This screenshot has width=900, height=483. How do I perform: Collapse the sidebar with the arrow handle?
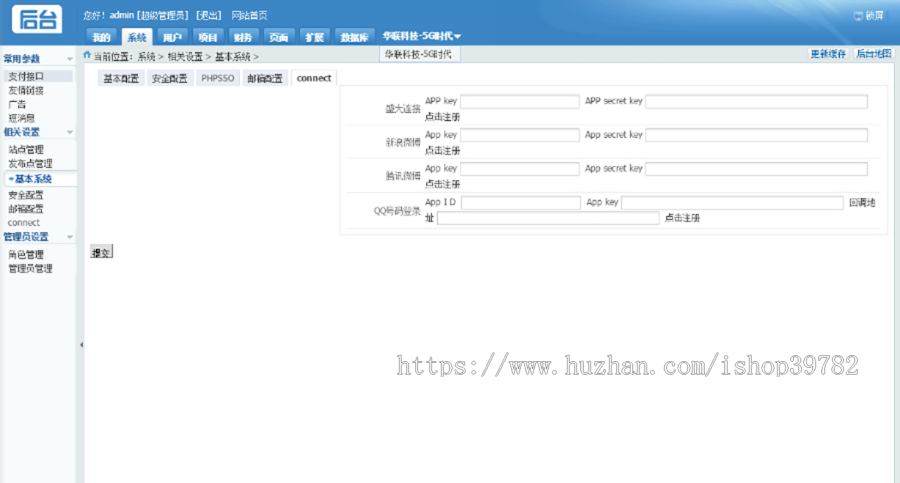pyautogui.click(x=81, y=345)
